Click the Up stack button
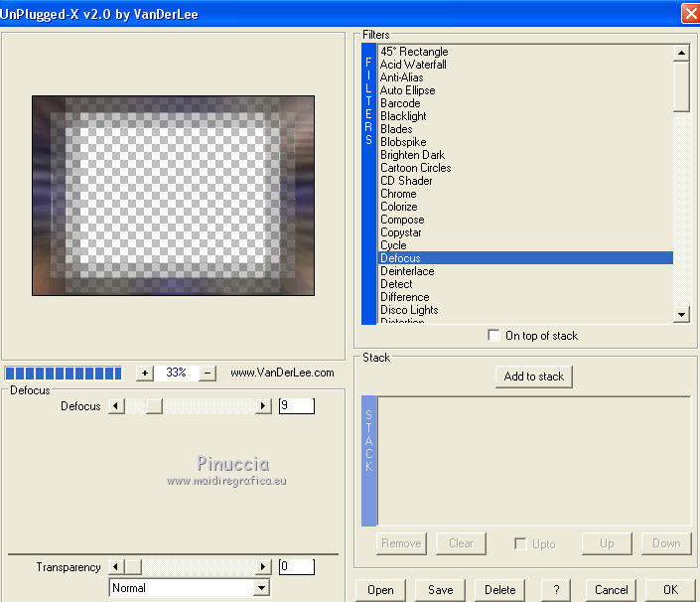The width and height of the screenshot is (700, 602). point(607,543)
